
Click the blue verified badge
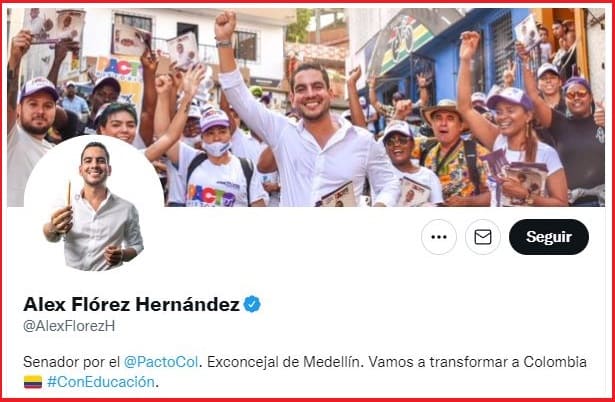tap(252, 304)
